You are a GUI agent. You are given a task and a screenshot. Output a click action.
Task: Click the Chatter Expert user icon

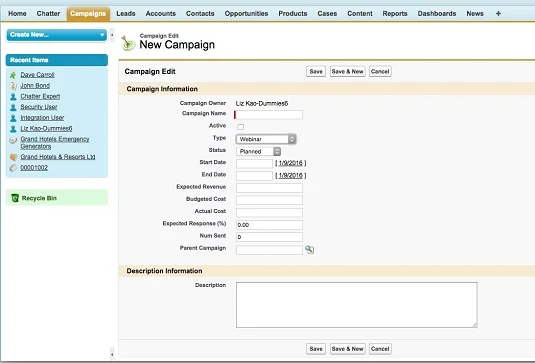tap(13, 97)
